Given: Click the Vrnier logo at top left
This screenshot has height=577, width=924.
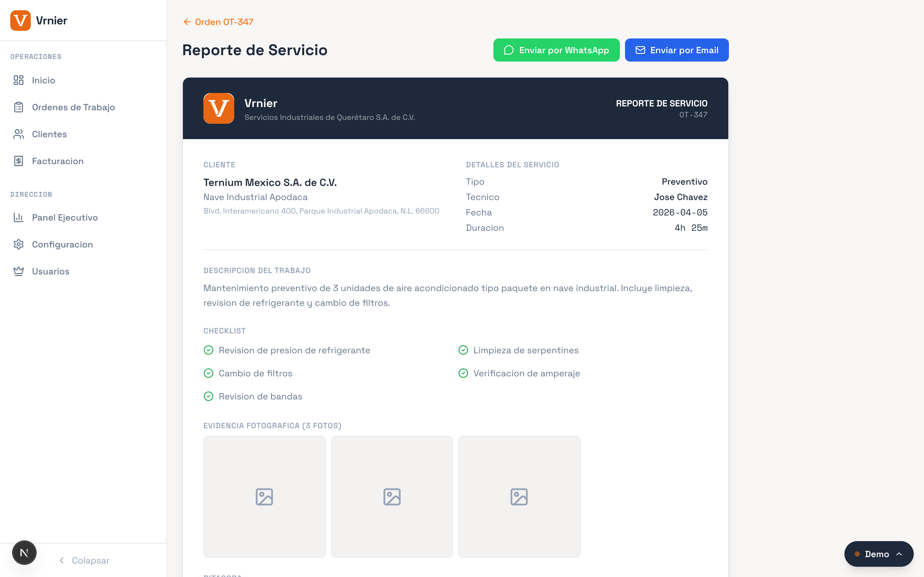Looking at the screenshot, I should click(21, 21).
